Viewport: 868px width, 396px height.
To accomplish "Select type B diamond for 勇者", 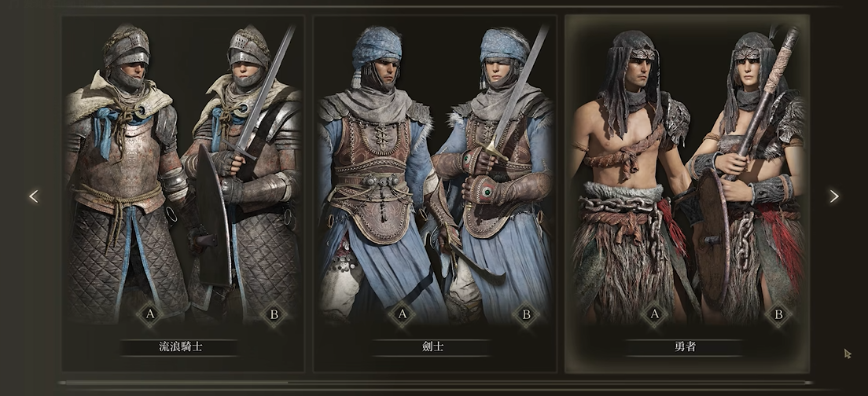I will point(778,315).
